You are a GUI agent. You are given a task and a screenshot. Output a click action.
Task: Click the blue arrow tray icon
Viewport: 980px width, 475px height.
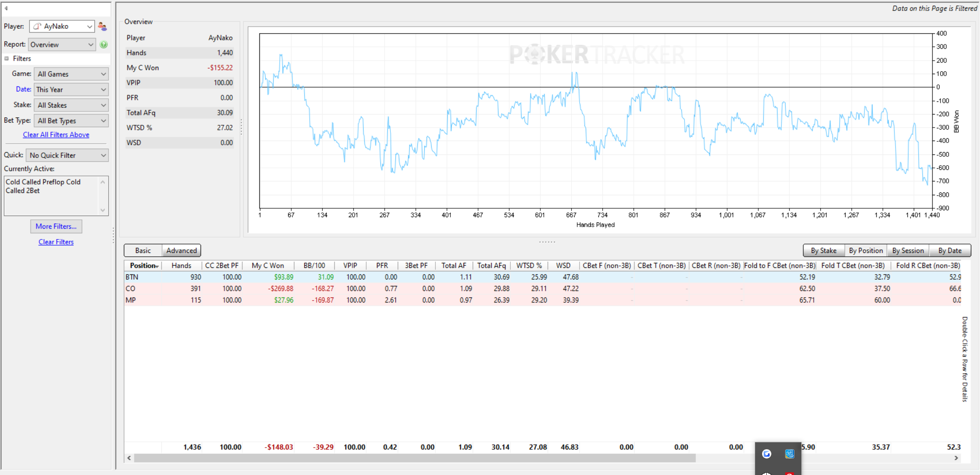pos(766,454)
